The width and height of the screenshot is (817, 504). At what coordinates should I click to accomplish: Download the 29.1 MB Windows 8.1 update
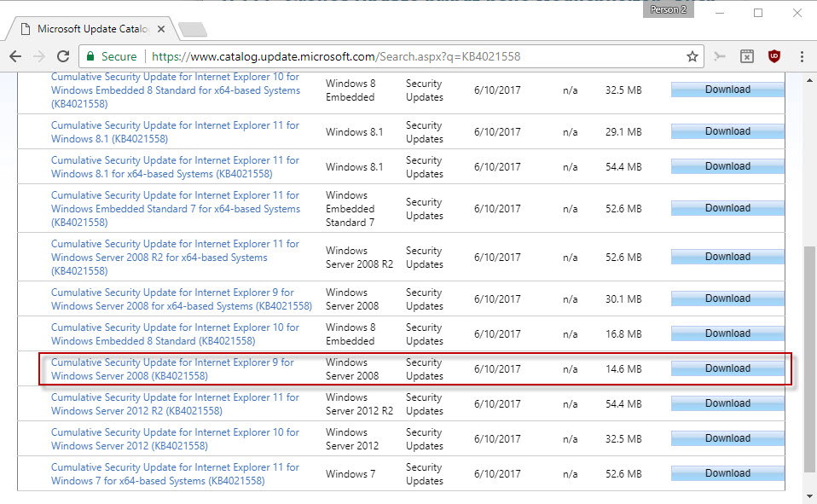(727, 131)
